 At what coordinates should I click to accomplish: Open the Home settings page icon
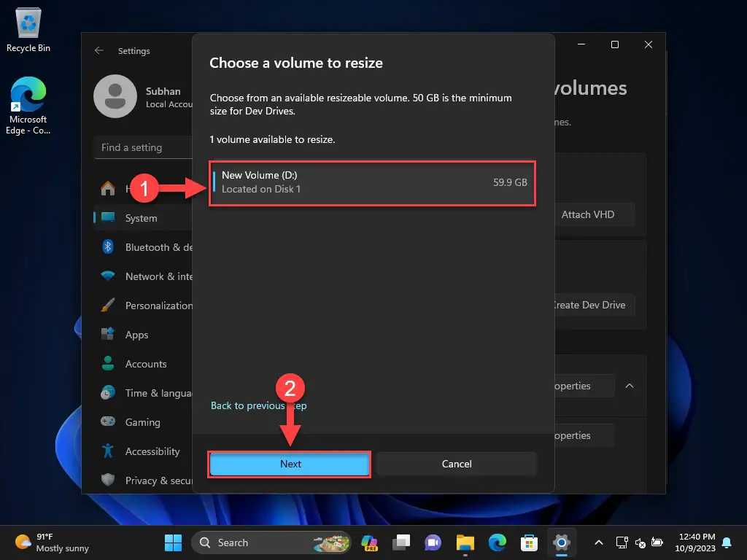108,189
